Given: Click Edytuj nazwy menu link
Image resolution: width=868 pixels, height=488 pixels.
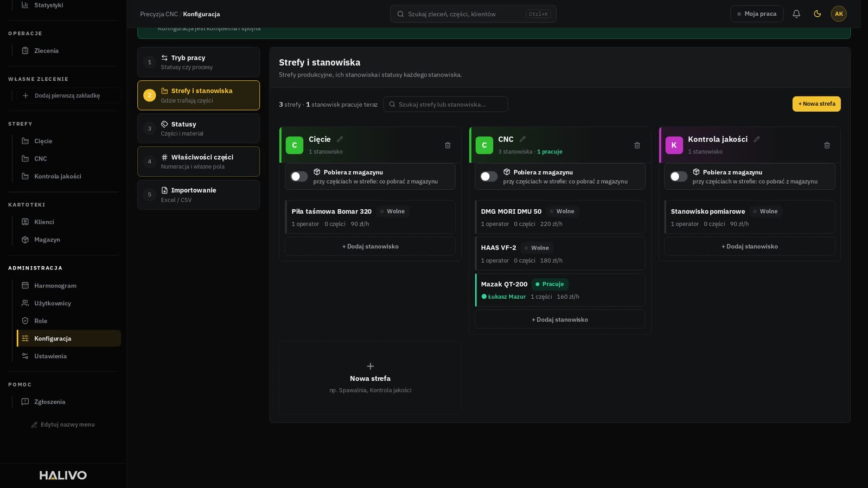Looking at the screenshot, I should [x=63, y=425].
